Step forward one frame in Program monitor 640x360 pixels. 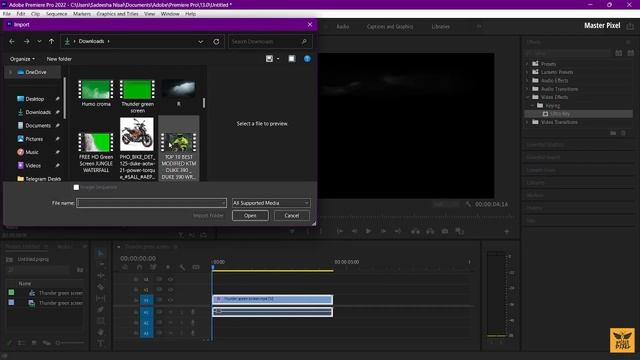pos(383,231)
